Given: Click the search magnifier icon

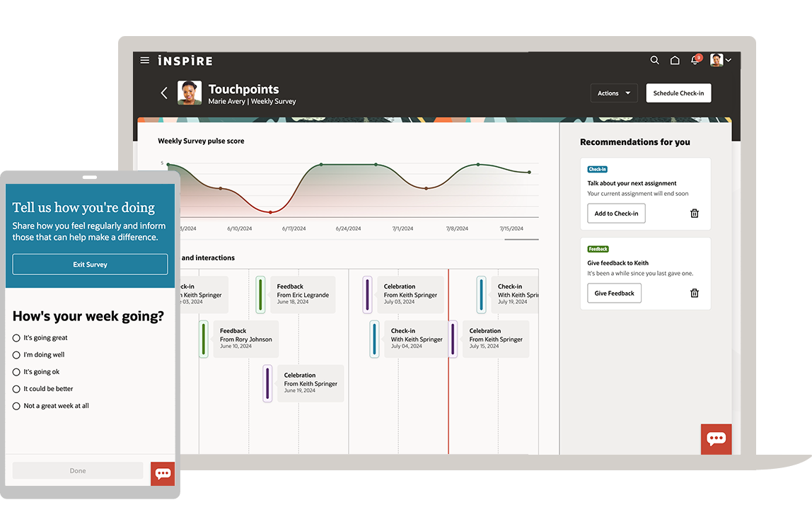Looking at the screenshot, I should [654, 61].
